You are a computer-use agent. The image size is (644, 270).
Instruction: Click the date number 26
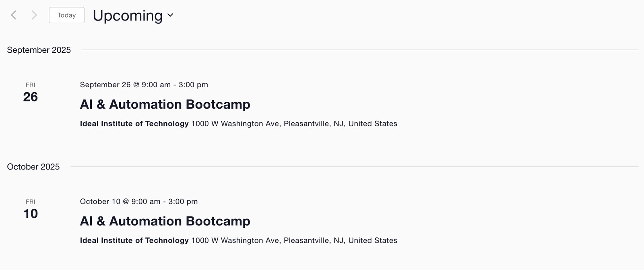point(30,97)
